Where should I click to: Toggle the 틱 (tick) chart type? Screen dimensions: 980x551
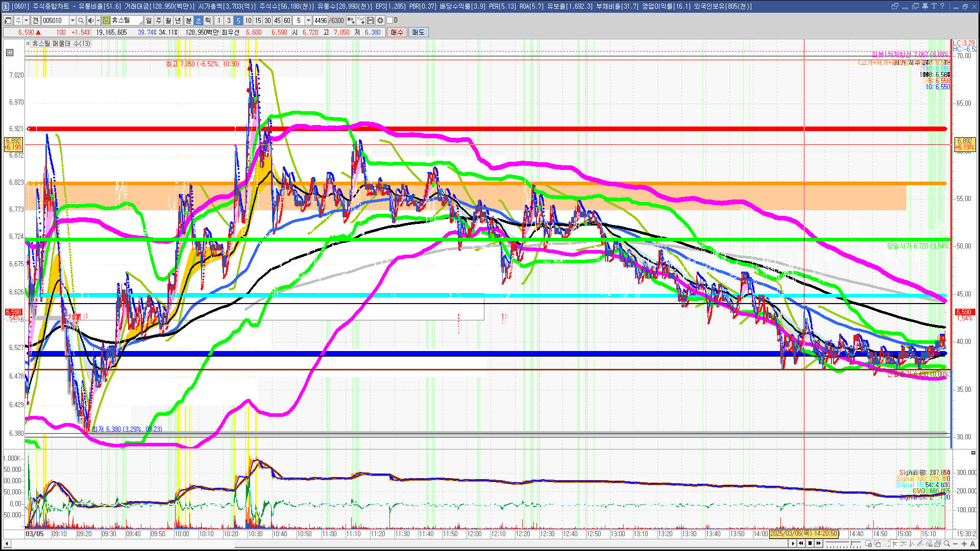[208, 20]
